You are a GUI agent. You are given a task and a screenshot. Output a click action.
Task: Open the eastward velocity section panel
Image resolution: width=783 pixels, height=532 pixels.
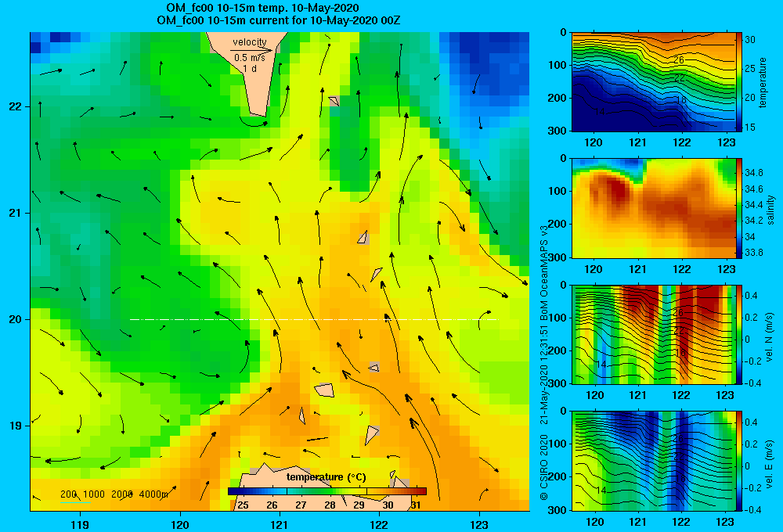click(654, 460)
